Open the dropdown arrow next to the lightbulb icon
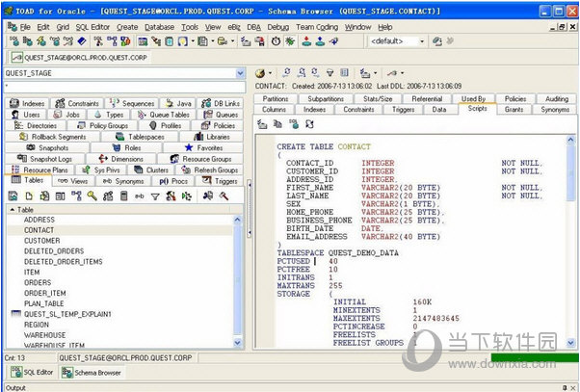The height and width of the screenshot is (392, 580). (x=193, y=41)
